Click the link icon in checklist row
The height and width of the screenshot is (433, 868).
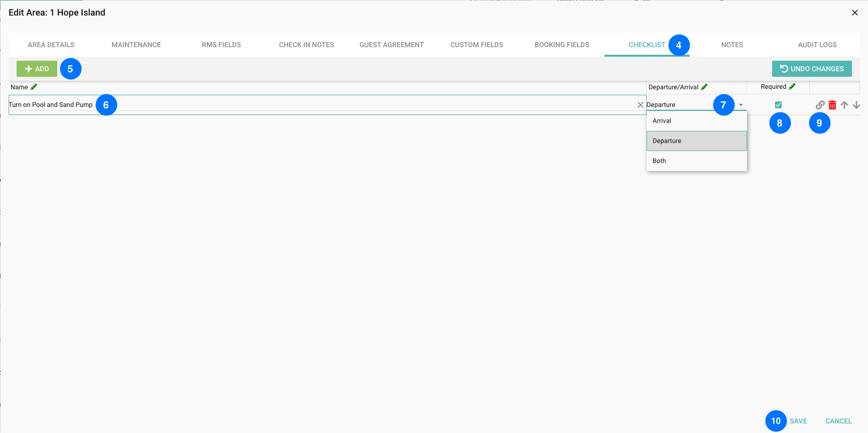point(820,105)
